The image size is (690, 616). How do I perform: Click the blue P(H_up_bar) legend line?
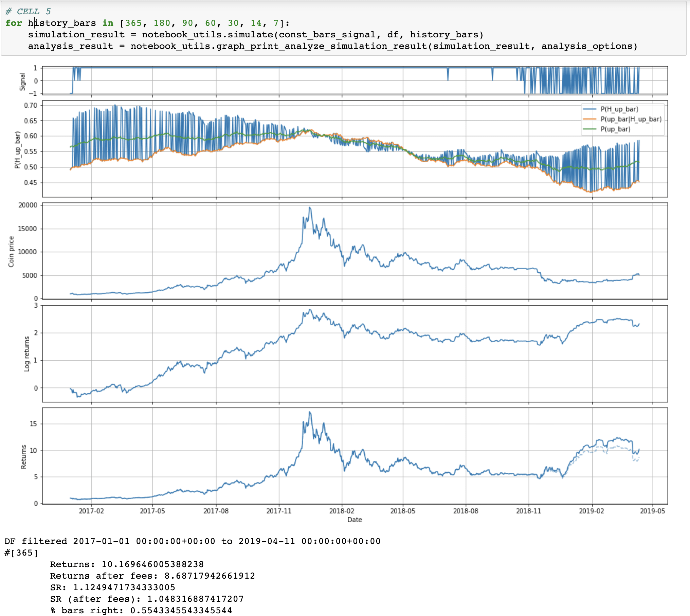(x=589, y=109)
